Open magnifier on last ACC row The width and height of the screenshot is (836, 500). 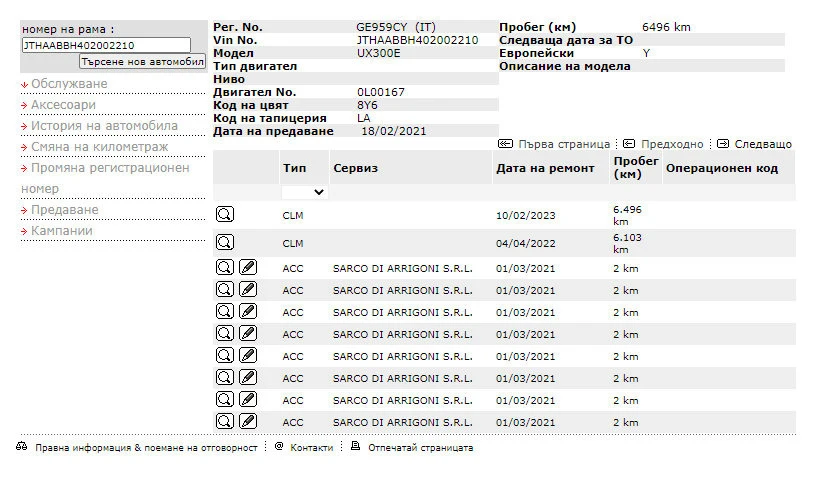225,421
